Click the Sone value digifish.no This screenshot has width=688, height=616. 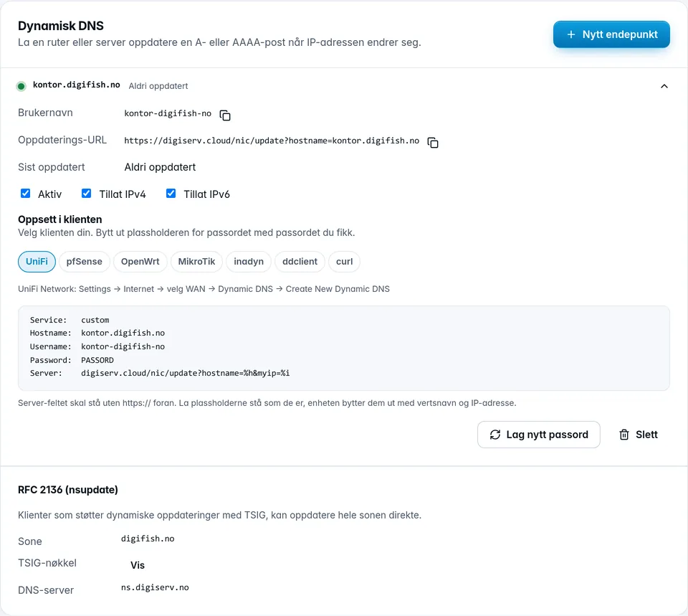[148, 539]
